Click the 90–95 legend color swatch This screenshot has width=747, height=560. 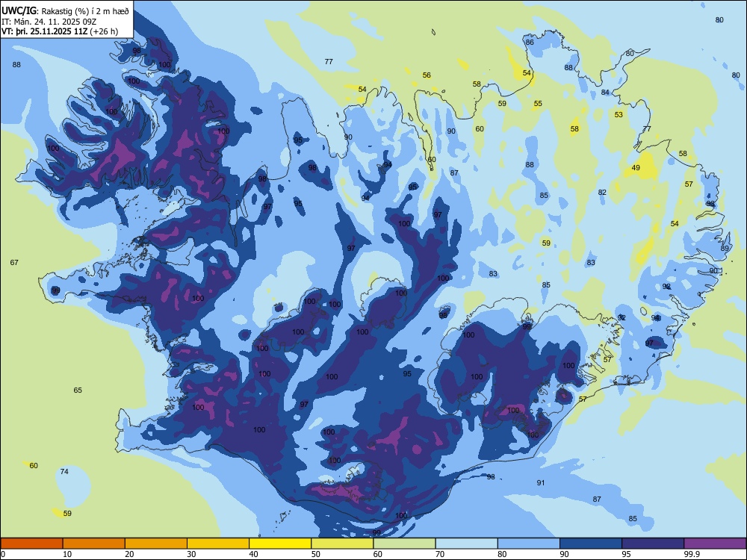coord(591,544)
